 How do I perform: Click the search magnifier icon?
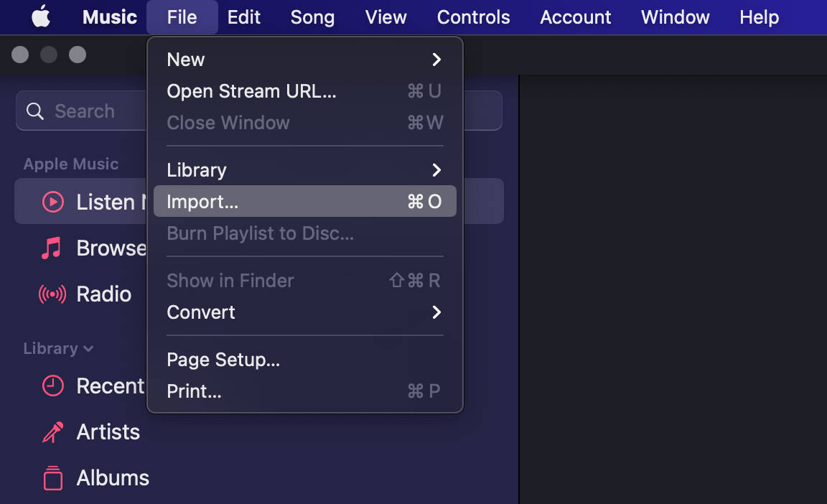click(34, 111)
